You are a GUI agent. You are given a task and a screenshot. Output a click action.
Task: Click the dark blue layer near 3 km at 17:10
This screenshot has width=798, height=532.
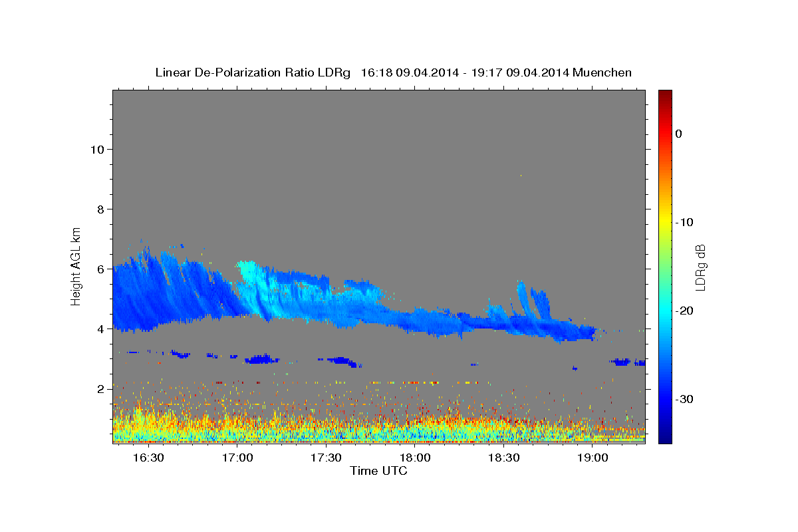260,359
